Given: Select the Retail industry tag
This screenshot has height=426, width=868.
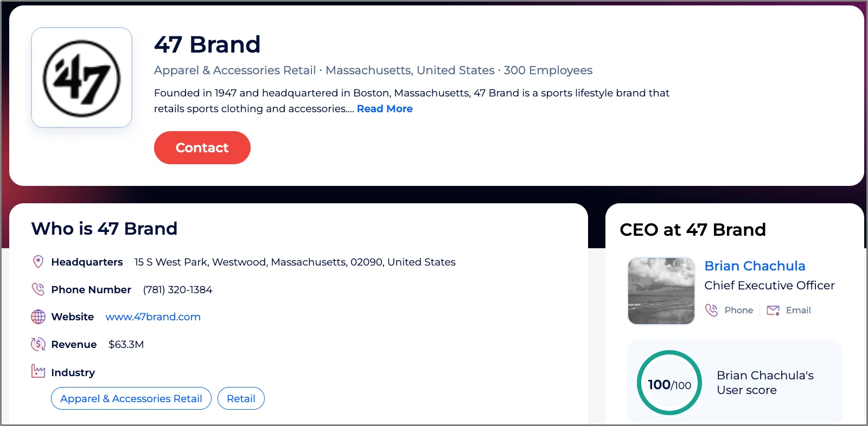Looking at the screenshot, I should 241,398.
